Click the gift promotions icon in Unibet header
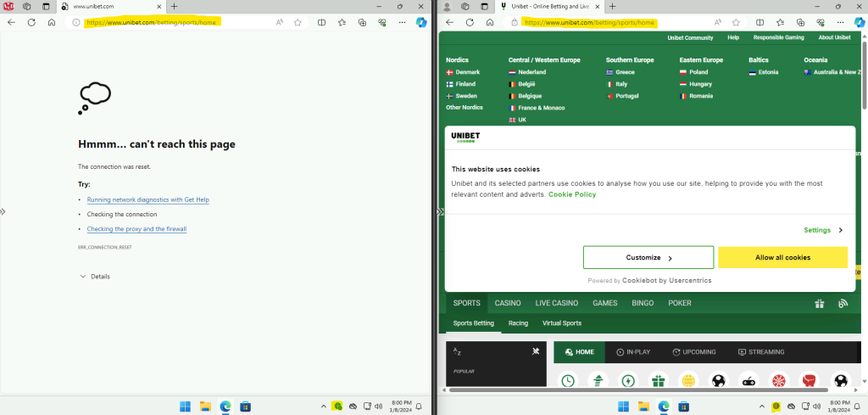This screenshot has width=868, height=415. coord(820,304)
